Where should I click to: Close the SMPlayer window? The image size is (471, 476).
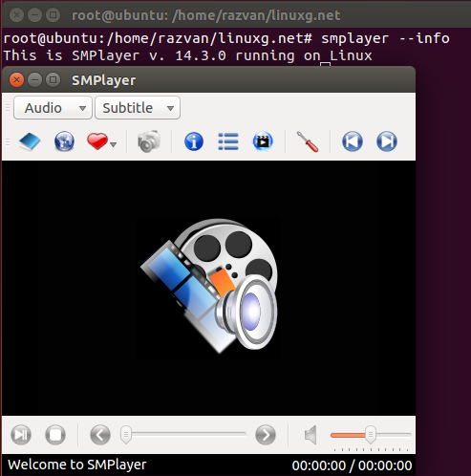tap(16, 80)
